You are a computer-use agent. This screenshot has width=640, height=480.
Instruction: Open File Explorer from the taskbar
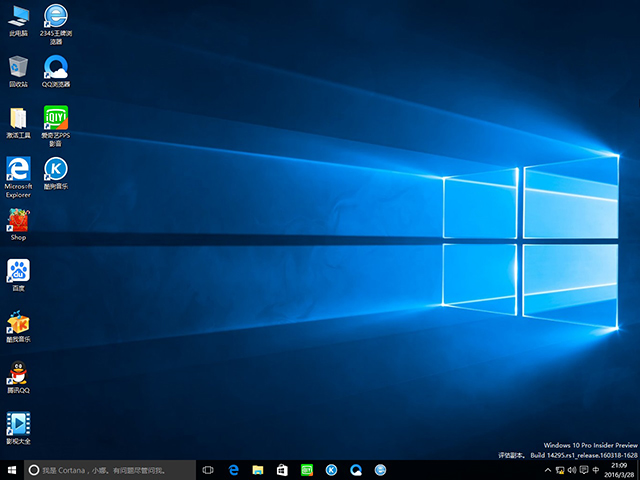click(x=258, y=469)
